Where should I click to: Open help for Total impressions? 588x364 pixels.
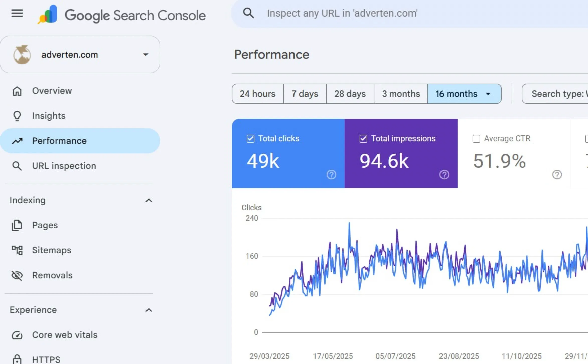[x=444, y=175]
